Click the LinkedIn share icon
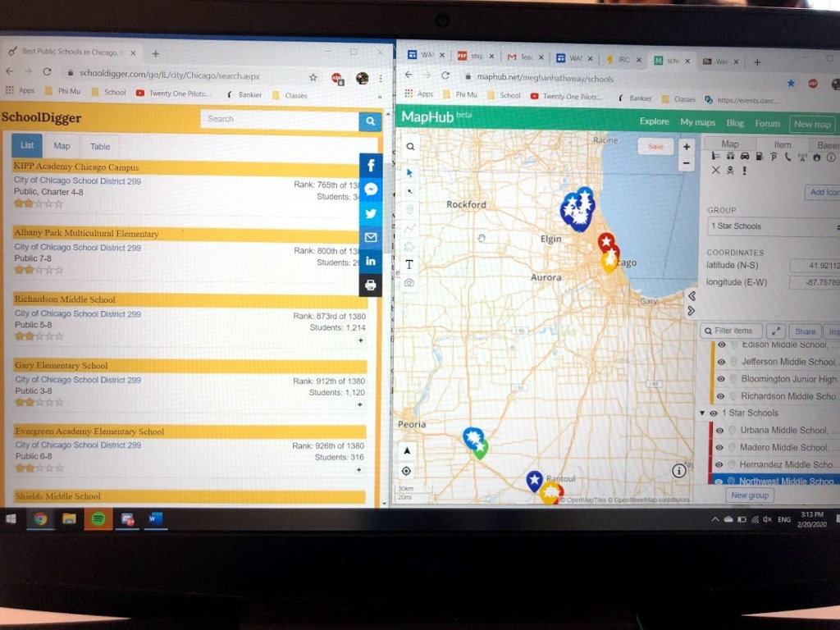 [371, 261]
